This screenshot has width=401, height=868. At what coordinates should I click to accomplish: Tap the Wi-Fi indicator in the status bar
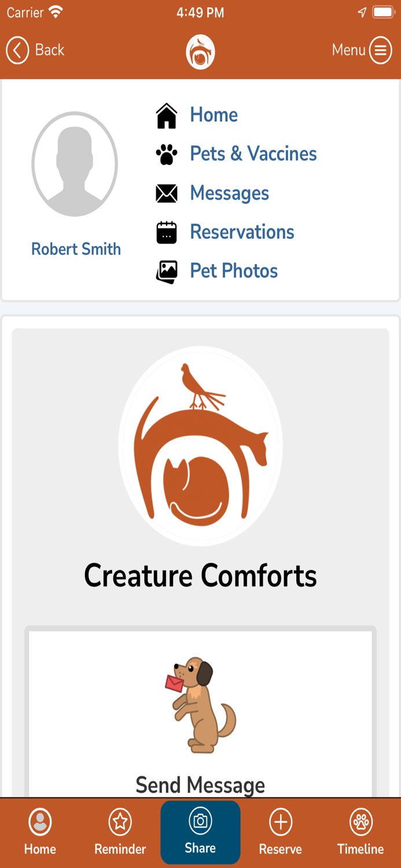56,12
